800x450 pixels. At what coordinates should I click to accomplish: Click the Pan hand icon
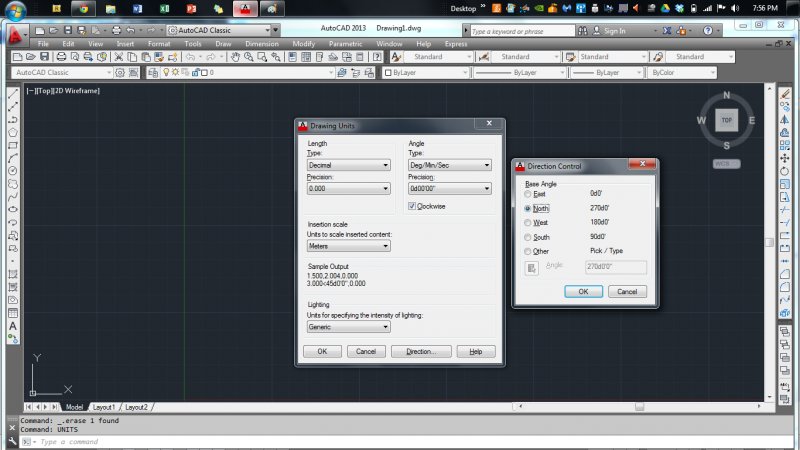235,57
